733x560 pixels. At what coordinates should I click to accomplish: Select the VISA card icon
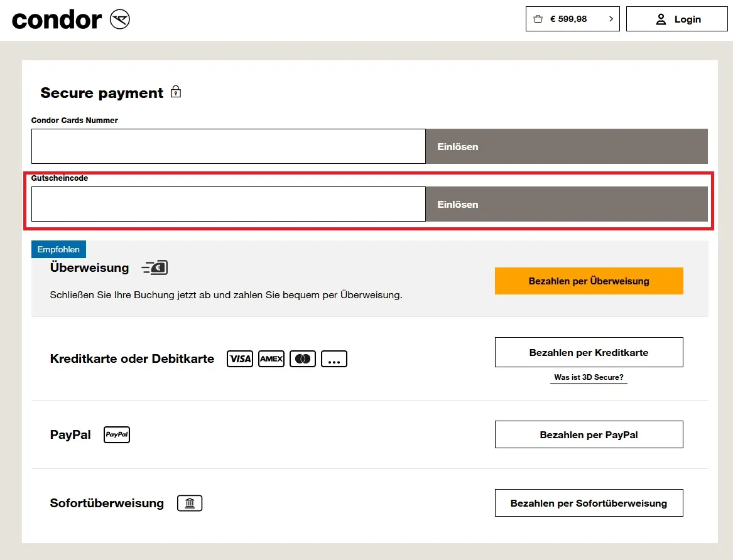[239, 358]
